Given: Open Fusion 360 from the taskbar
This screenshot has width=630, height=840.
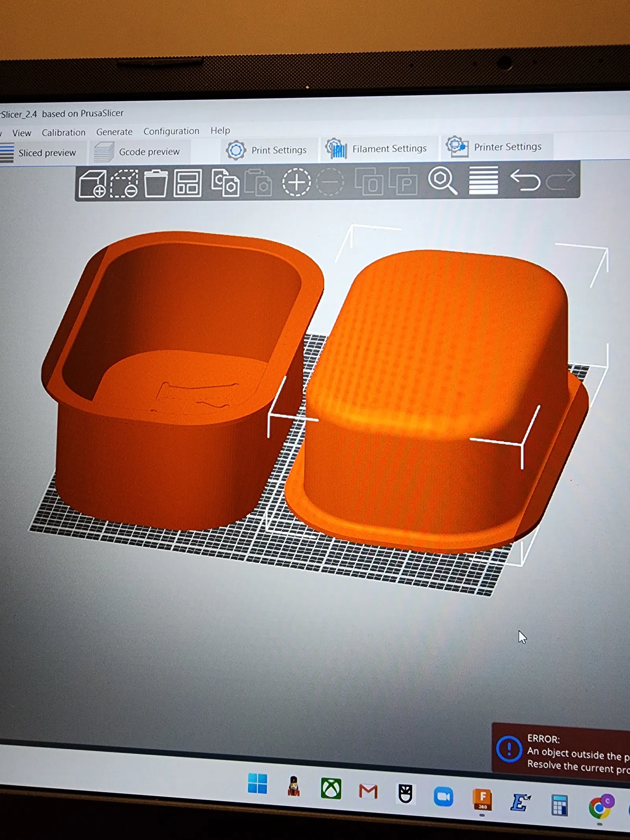Looking at the screenshot, I should 483,800.
